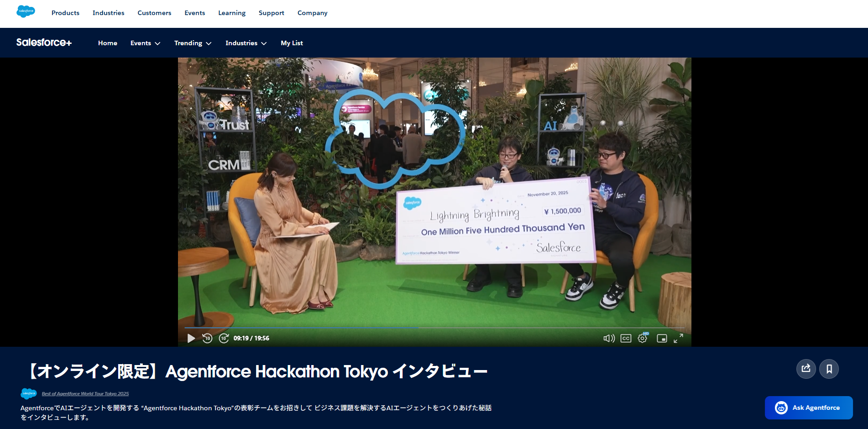This screenshot has width=868, height=429.
Task: Click the rewind 10 seconds icon
Action: click(x=208, y=339)
